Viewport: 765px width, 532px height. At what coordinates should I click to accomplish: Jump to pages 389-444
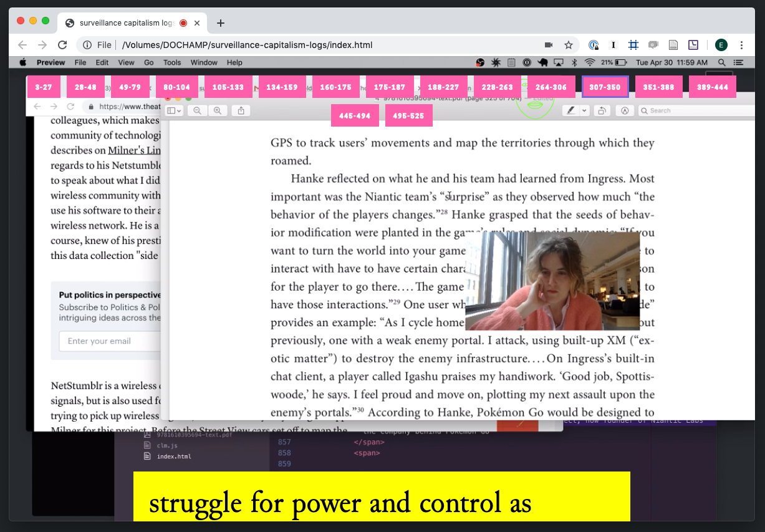click(x=713, y=87)
